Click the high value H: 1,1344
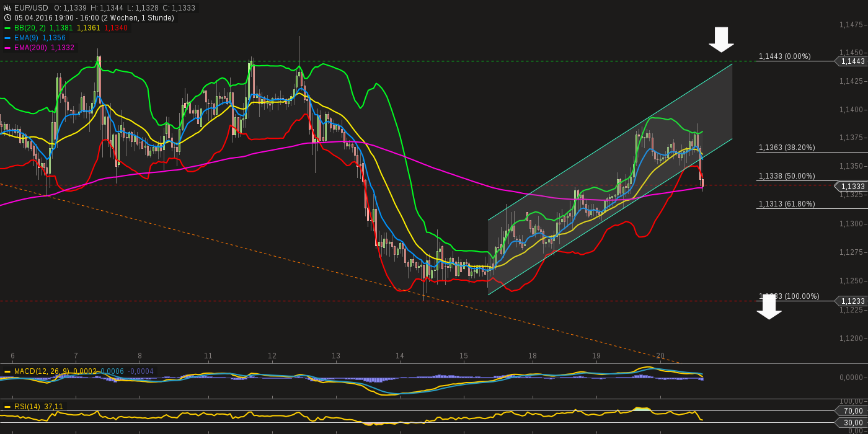The height and width of the screenshot is (434, 868). (107, 8)
